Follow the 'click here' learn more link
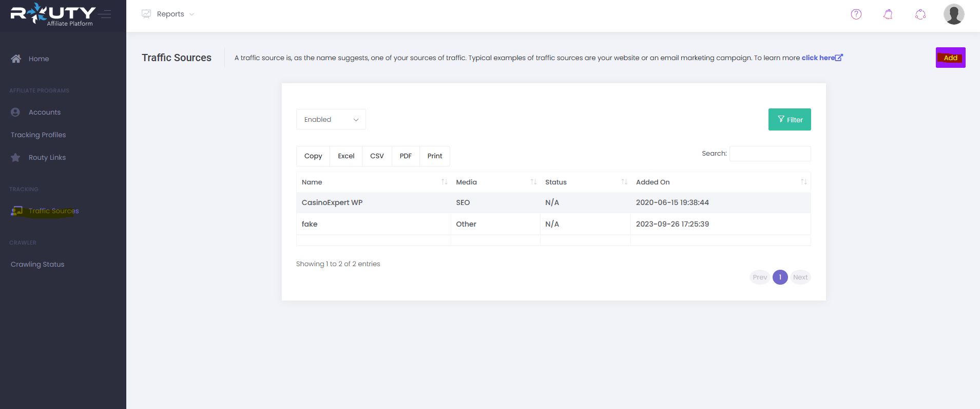 (822, 58)
